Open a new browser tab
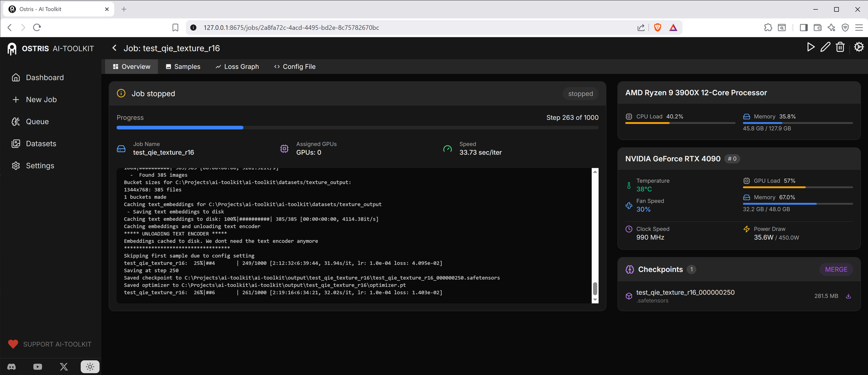Viewport: 868px width, 375px height. click(x=124, y=9)
